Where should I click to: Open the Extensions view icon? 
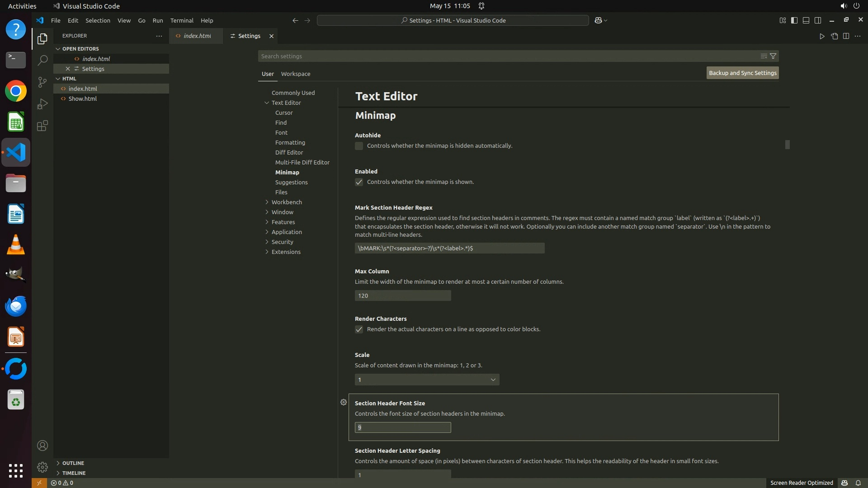pos(42,126)
